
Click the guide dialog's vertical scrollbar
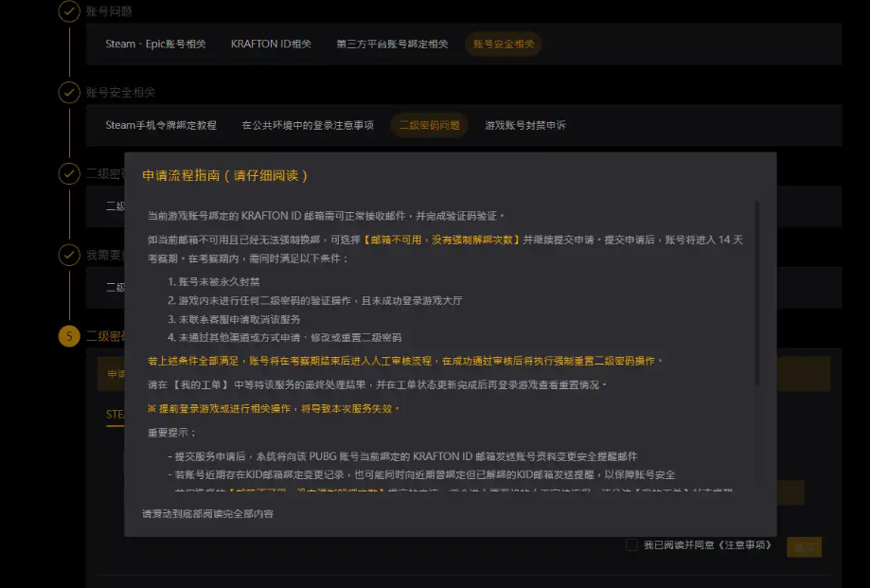[x=756, y=294]
